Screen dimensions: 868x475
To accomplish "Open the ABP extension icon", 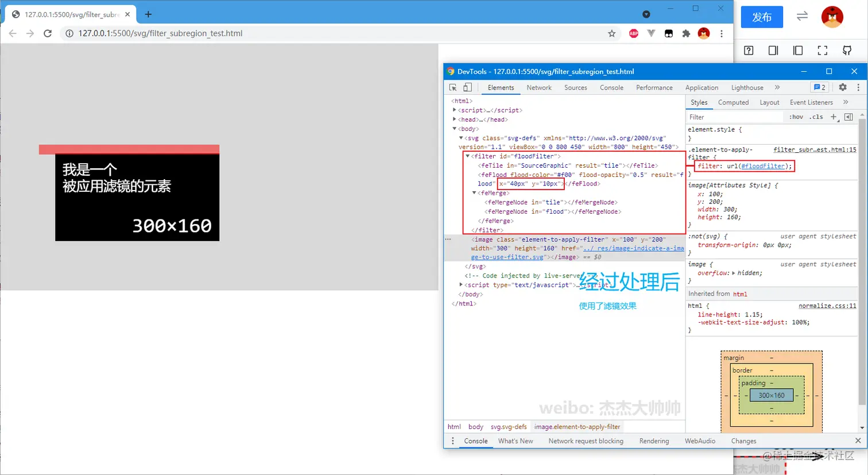I will (633, 33).
